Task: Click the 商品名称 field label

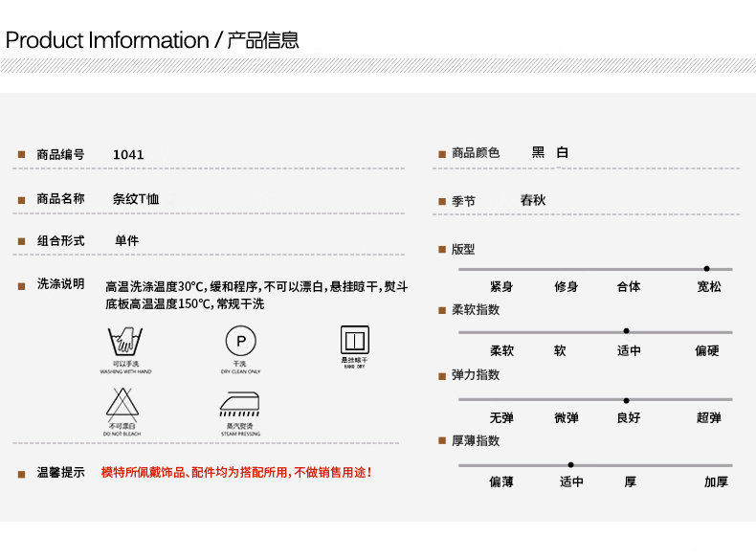Action: tap(60, 198)
